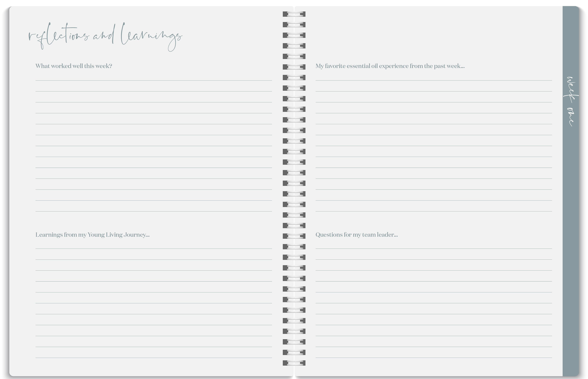
Task: Click the "reflections and learnings" script heading
Action: coord(105,37)
